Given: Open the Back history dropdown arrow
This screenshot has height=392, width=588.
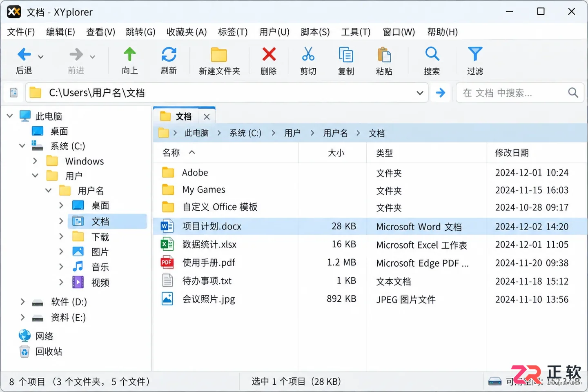Looking at the screenshot, I should point(41,57).
